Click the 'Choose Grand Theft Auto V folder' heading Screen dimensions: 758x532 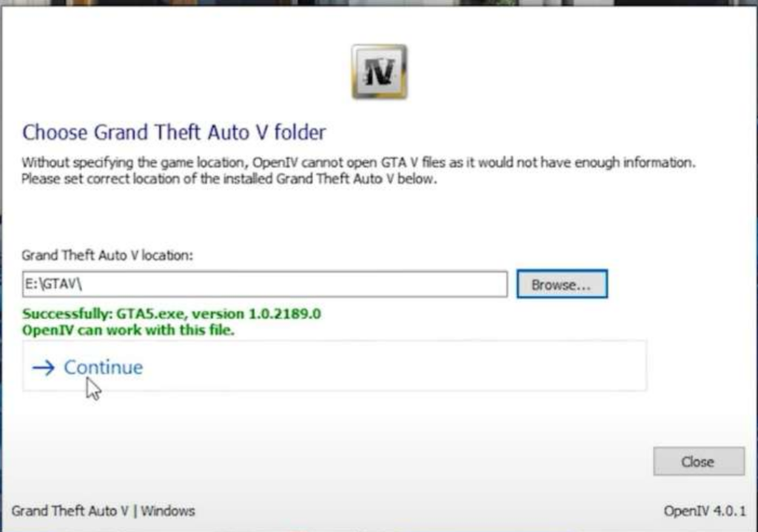pos(174,132)
